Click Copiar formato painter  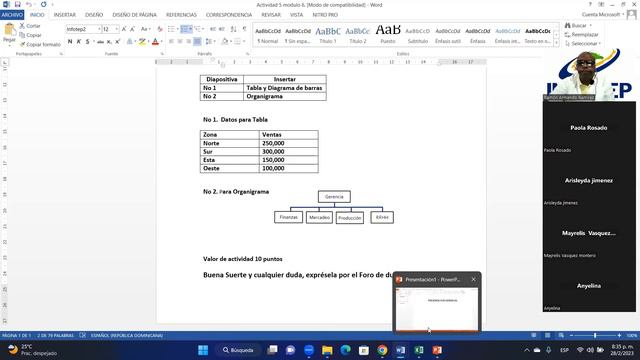point(40,44)
